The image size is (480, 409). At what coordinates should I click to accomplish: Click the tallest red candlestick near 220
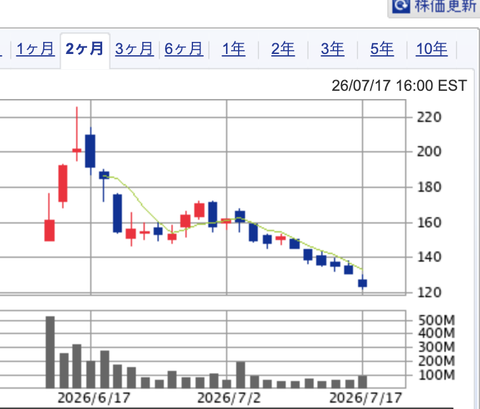tap(77, 150)
